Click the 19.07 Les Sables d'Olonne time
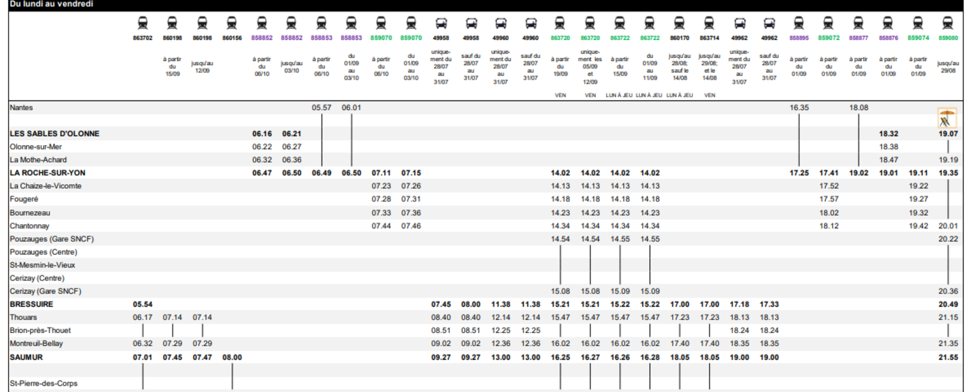Screen dimensions: 980x392 click(948, 134)
